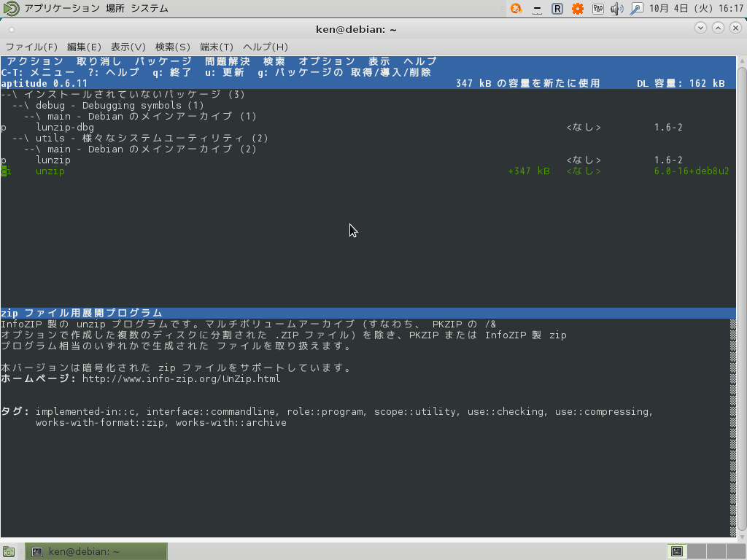747x560 pixels.
Task: Open the aptitude 表示 menu
Action: pyautogui.click(x=379, y=61)
